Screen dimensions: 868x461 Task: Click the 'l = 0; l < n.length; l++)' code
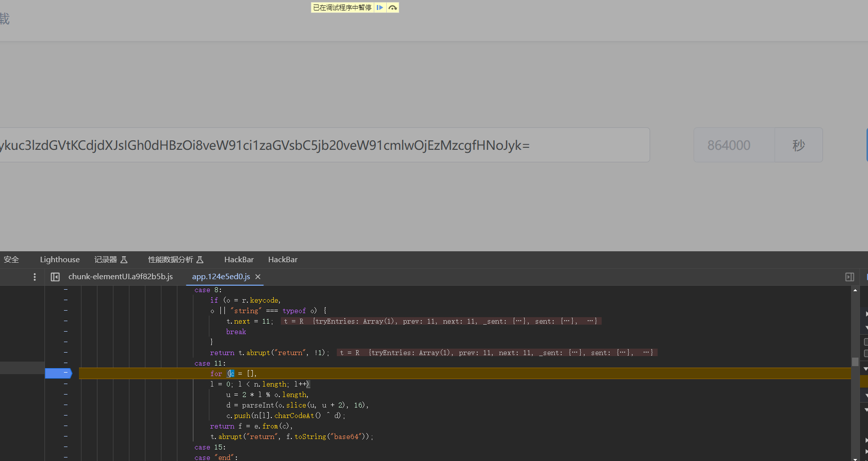tap(260, 384)
